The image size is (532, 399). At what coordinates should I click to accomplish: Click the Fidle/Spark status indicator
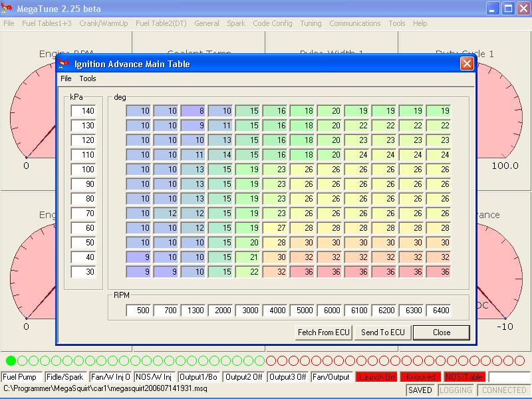tap(66, 377)
